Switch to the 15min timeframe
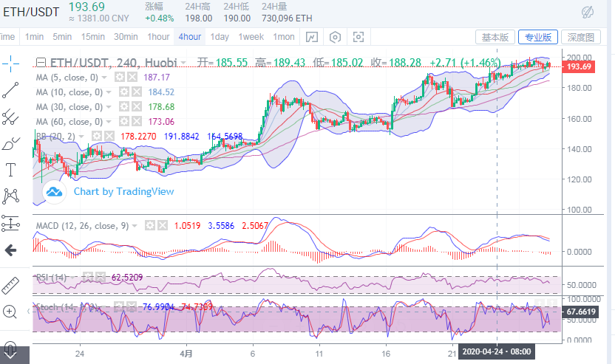The width and height of the screenshot is (615, 364). (x=93, y=37)
